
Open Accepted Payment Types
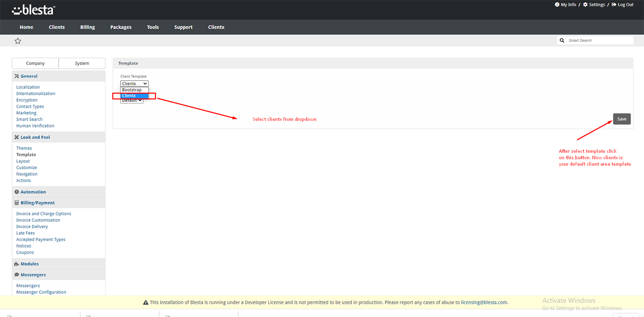pyautogui.click(x=41, y=240)
